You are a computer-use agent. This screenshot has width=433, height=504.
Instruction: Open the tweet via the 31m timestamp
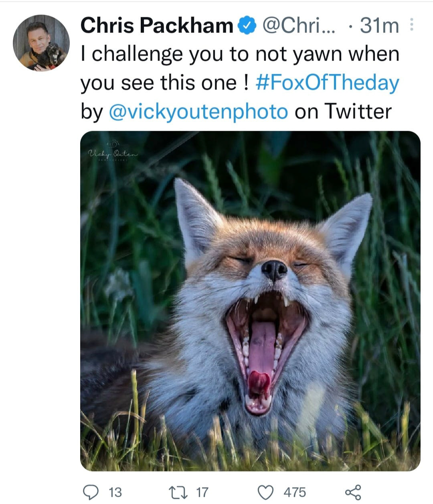click(379, 26)
